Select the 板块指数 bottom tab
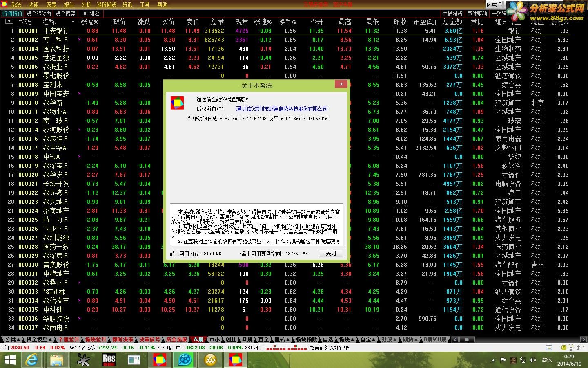This screenshot has height=368, width=588. coord(307,339)
